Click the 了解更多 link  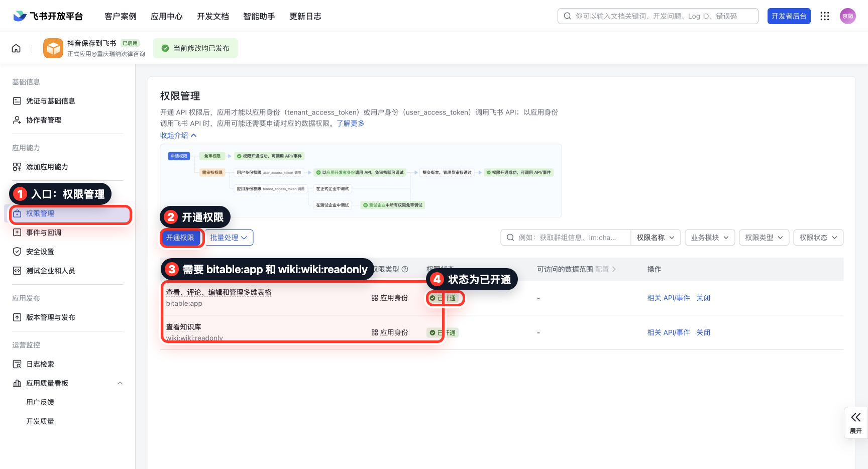tap(351, 124)
